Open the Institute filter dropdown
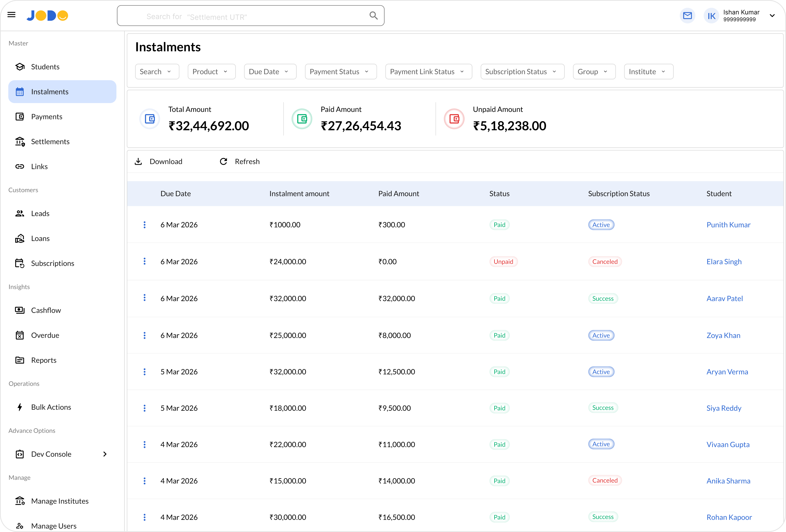This screenshot has width=786, height=532. 648,72
